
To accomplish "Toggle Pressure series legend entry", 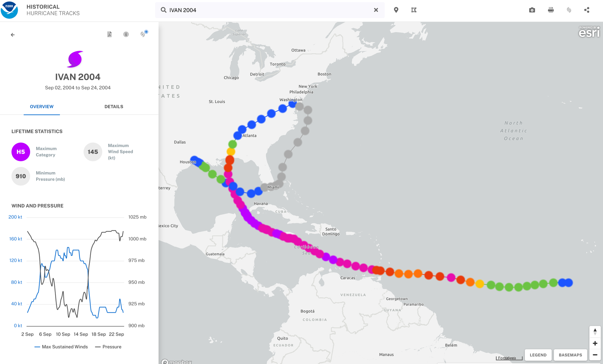I will pos(108,347).
